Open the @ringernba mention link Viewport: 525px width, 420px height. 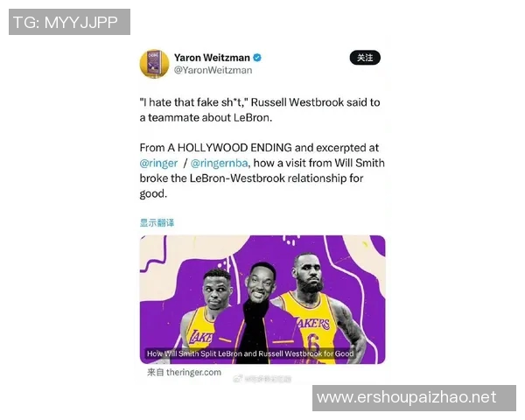(219, 163)
